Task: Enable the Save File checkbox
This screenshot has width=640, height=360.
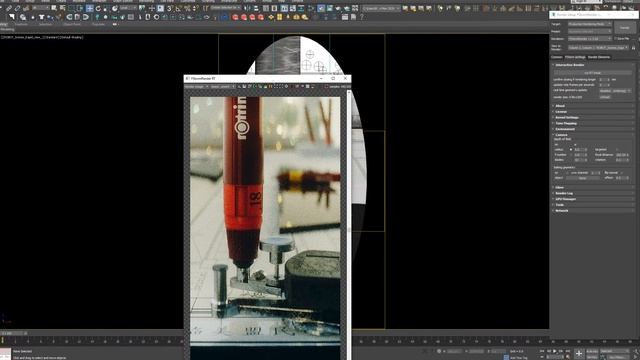Action: 615,39
